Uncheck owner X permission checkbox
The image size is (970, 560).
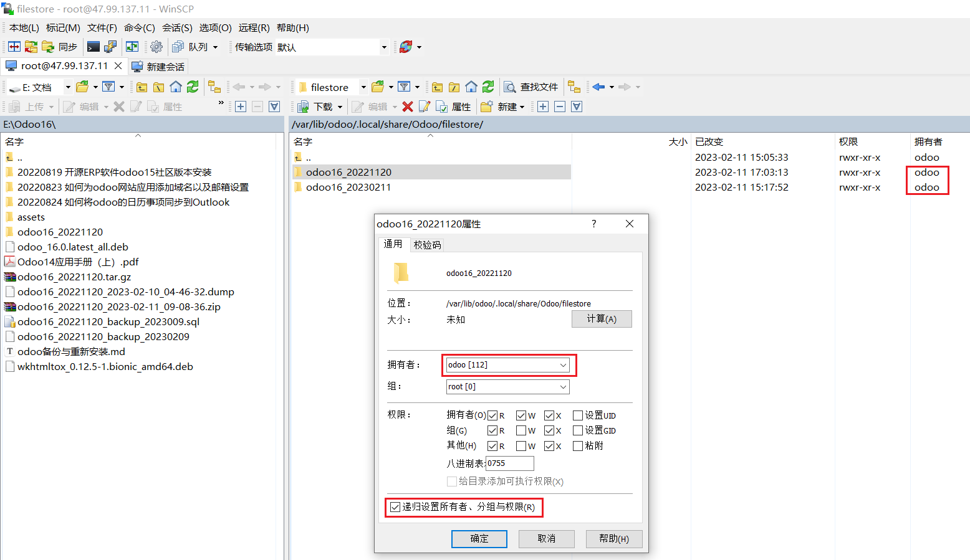(x=549, y=415)
